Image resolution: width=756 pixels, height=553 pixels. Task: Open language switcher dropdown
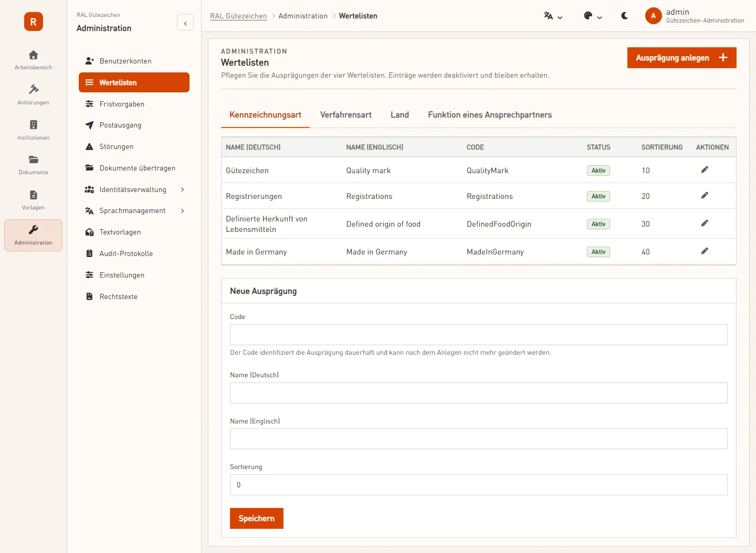(x=553, y=16)
